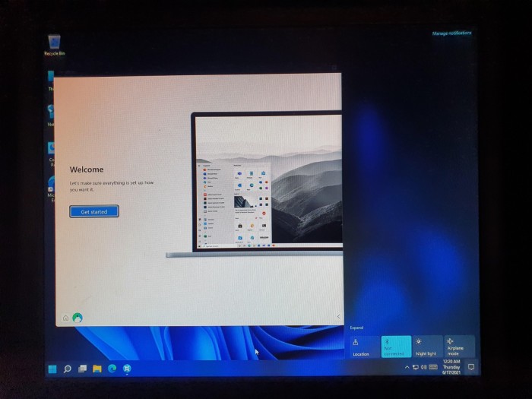The height and width of the screenshot is (399, 532).
Task: Open the Action Center notification icon
Action: coord(471,367)
